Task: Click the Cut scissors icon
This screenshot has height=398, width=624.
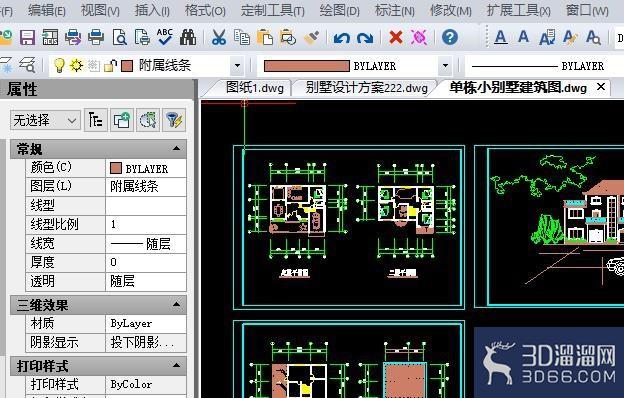Action: [x=219, y=38]
